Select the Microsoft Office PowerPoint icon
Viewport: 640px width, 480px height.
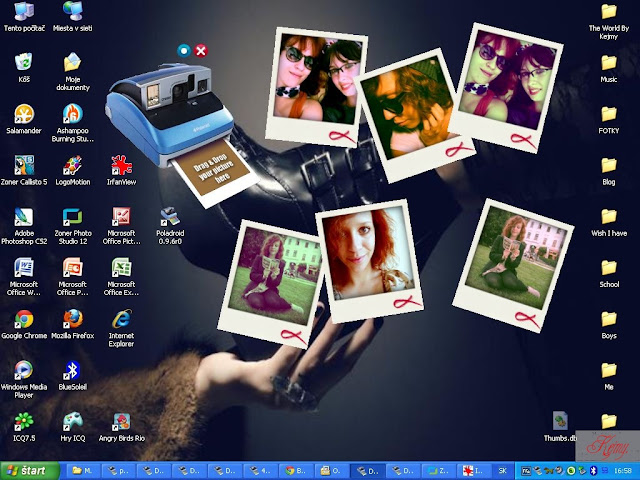click(x=73, y=277)
